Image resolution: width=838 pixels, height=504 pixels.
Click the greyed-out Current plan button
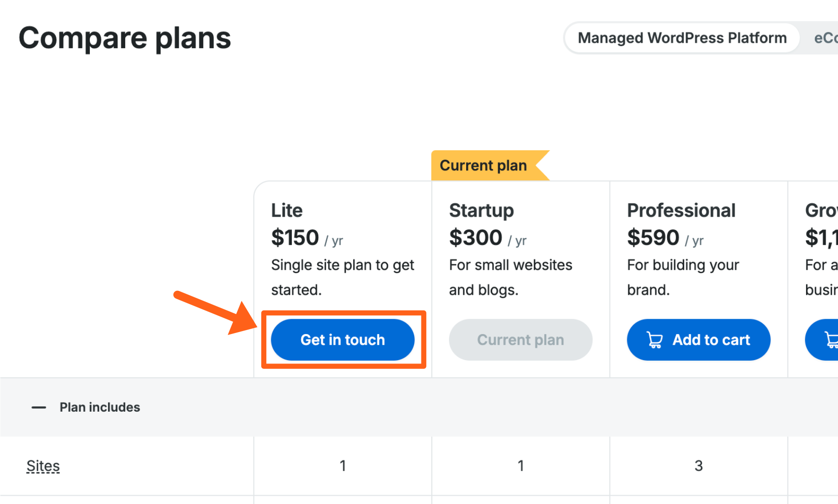tap(520, 339)
